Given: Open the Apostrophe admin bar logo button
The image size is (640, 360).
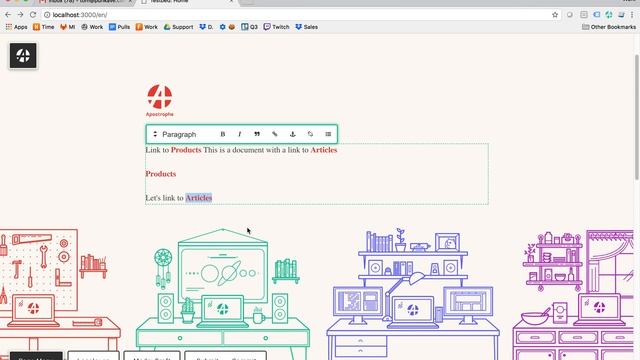Looking at the screenshot, I should click(23, 56).
